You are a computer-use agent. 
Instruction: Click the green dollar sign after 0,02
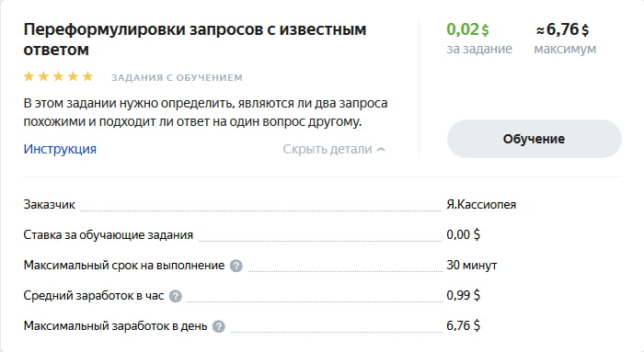tap(485, 30)
